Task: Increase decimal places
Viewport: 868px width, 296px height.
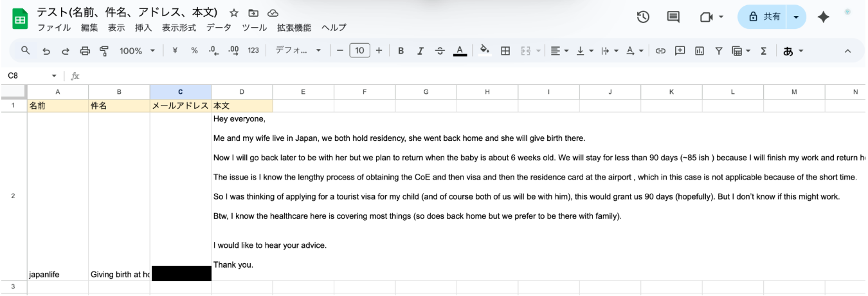Action: coord(233,51)
